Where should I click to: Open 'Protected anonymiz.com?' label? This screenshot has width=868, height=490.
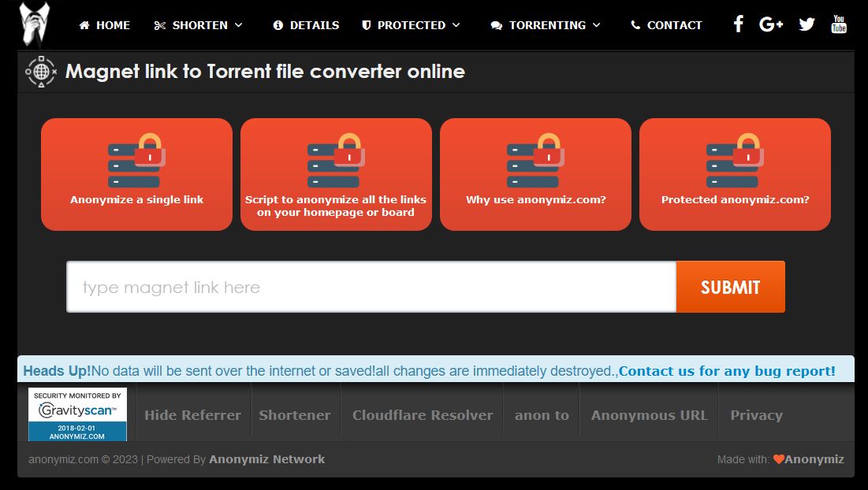(735, 199)
